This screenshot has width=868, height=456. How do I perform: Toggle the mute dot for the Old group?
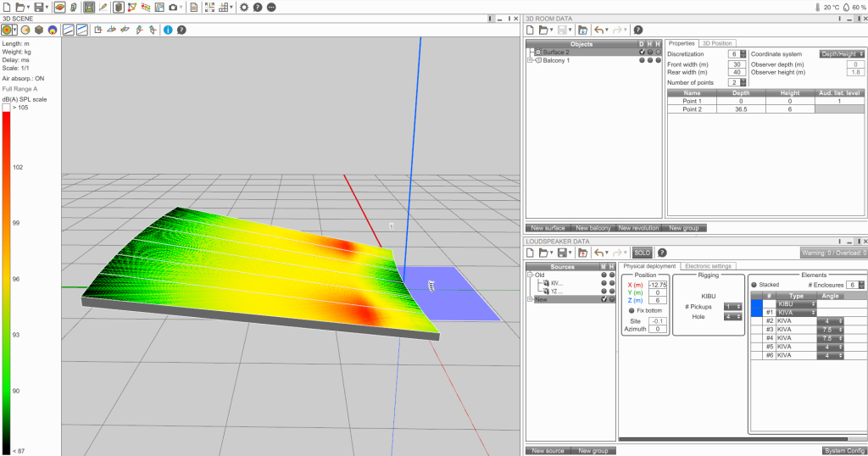point(604,275)
